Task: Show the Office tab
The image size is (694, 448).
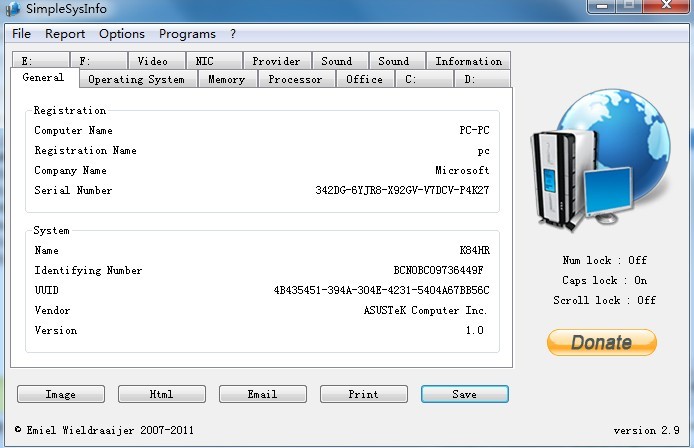Action: [x=364, y=80]
